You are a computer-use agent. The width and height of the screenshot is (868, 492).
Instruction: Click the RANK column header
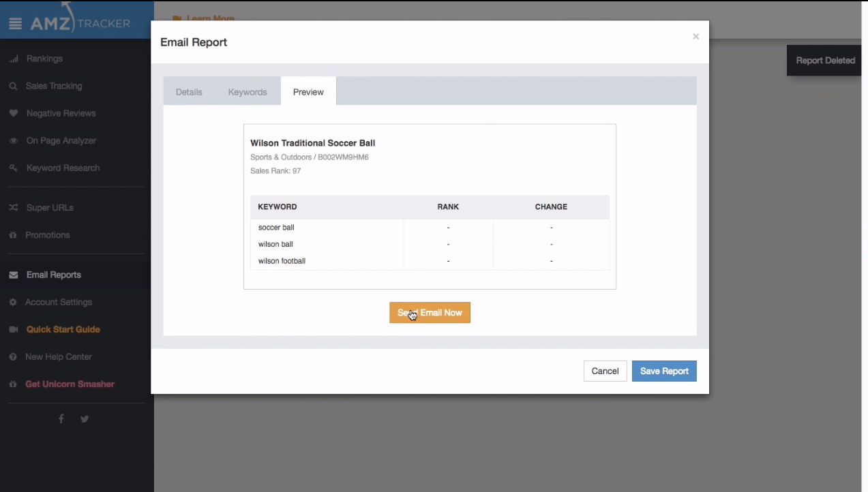(448, 207)
